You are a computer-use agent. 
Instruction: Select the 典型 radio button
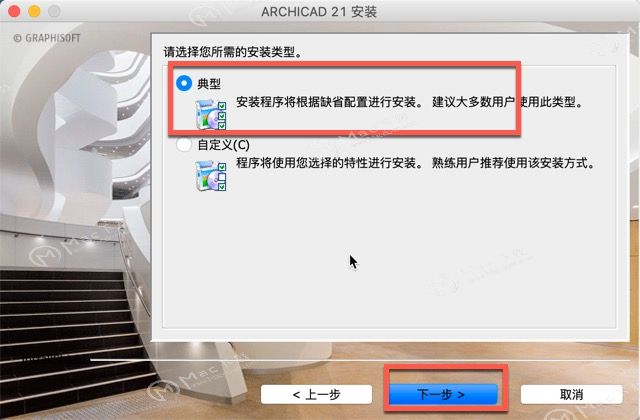184,83
